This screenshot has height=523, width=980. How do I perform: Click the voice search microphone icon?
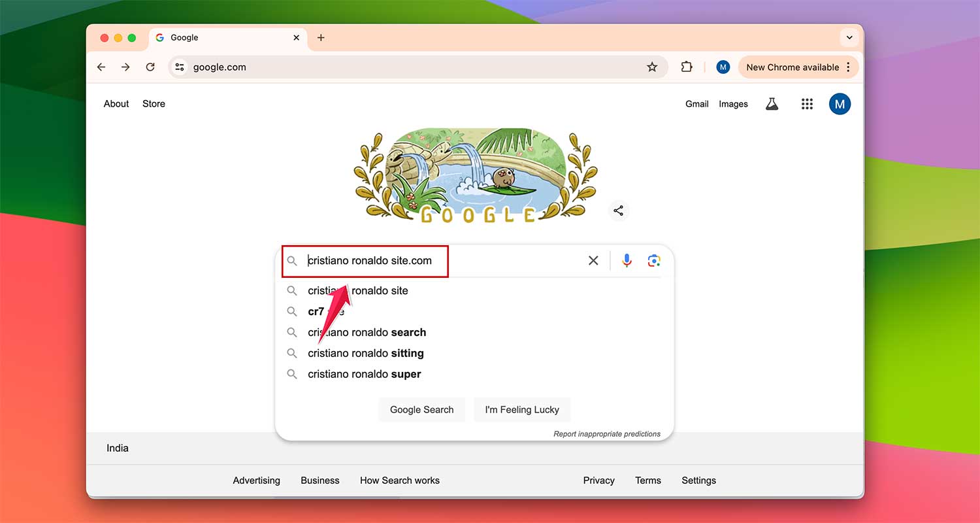tap(627, 260)
